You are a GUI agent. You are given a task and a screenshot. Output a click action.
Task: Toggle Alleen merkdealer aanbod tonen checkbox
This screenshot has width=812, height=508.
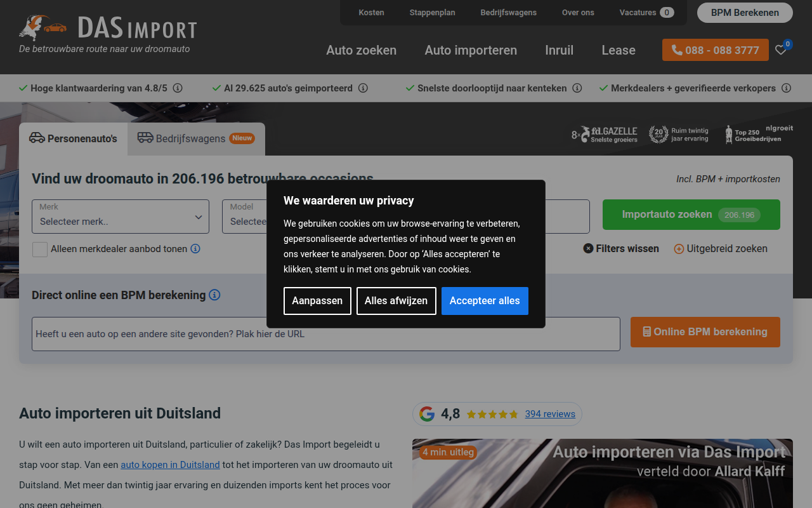[x=40, y=249]
